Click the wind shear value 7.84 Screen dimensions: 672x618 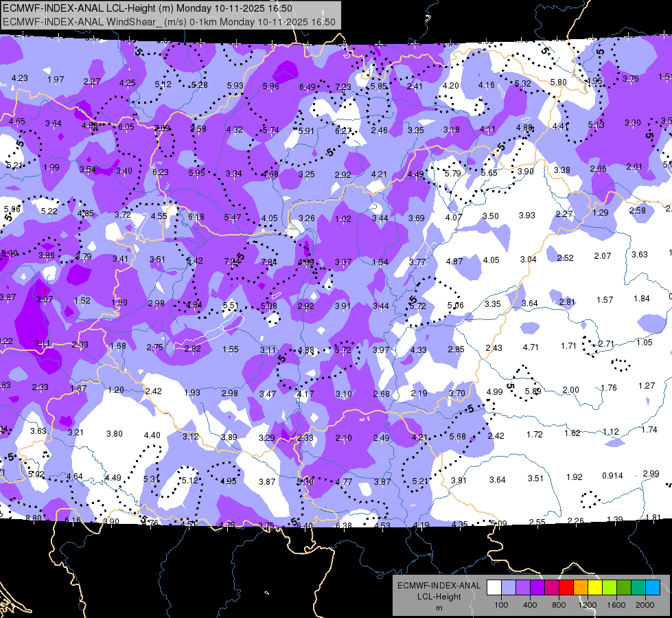tap(268, 262)
